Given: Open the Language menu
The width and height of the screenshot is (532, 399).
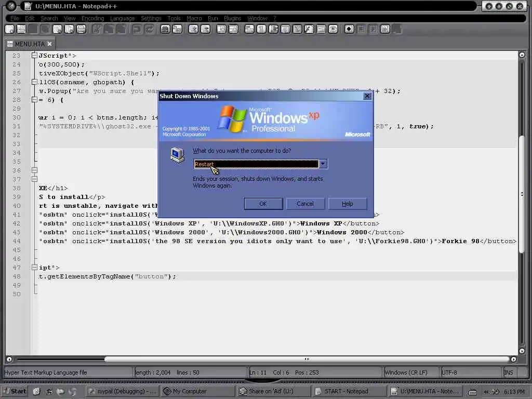Looking at the screenshot, I should pos(122,18).
